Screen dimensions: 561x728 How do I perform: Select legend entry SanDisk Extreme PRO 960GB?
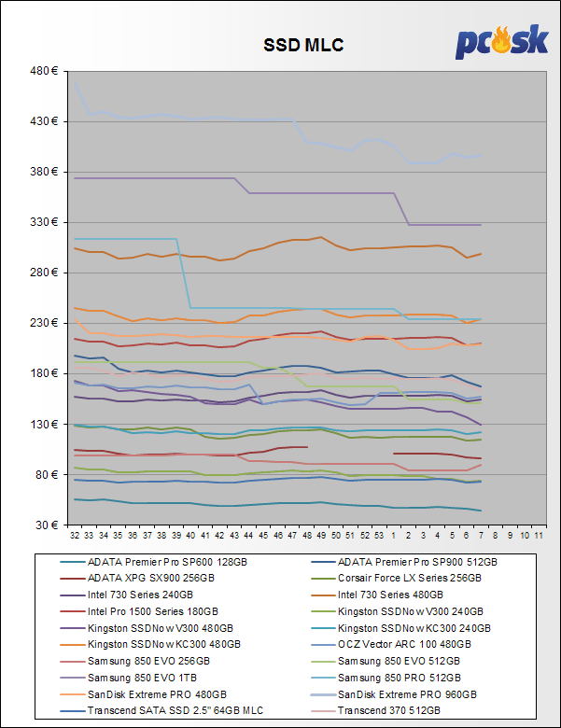point(394,694)
